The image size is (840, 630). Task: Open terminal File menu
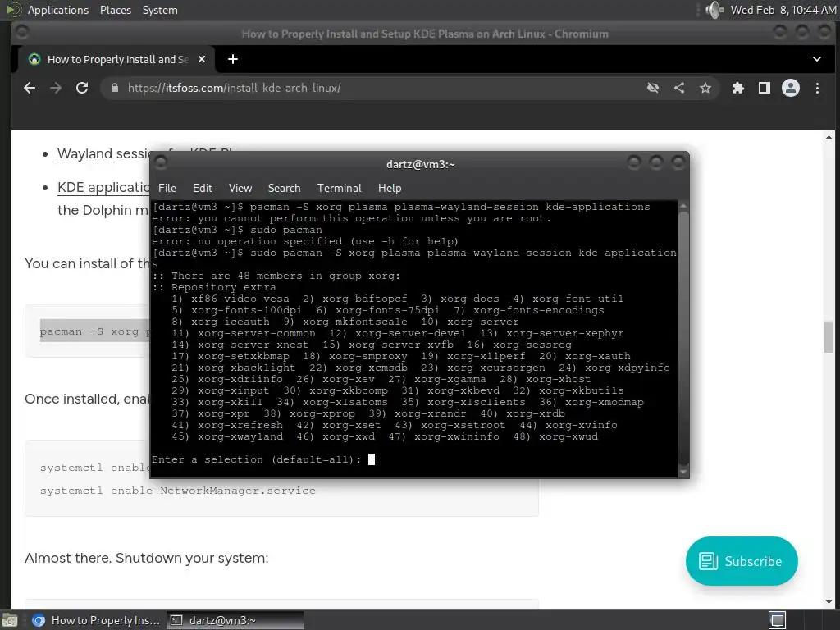pyautogui.click(x=167, y=188)
